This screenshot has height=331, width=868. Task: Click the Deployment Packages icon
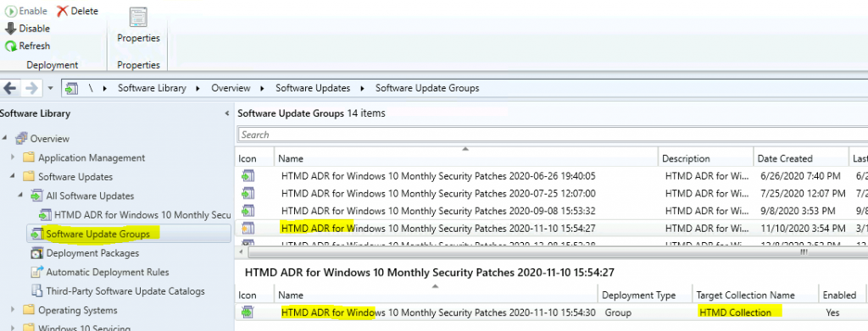tap(36, 253)
